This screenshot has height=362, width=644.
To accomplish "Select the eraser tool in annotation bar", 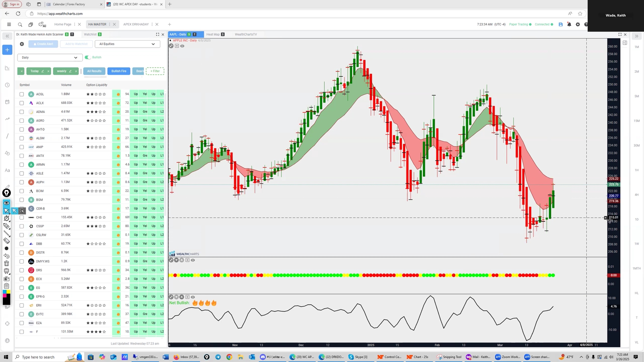I will [x=6, y=241].
